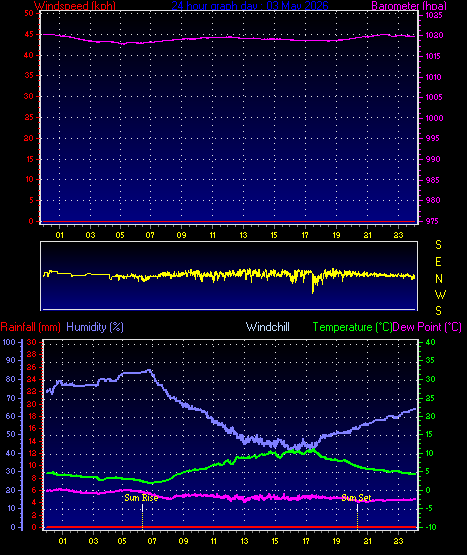Click the "Temperature (°C)" legend label
The width and height of the screenshot is (467, 555).
pos(352,327)
